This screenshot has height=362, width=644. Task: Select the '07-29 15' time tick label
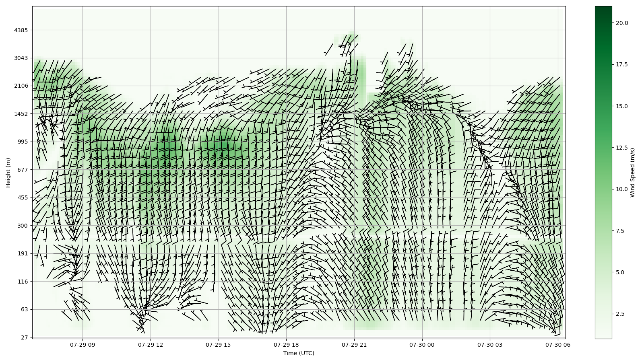point(219,345)
